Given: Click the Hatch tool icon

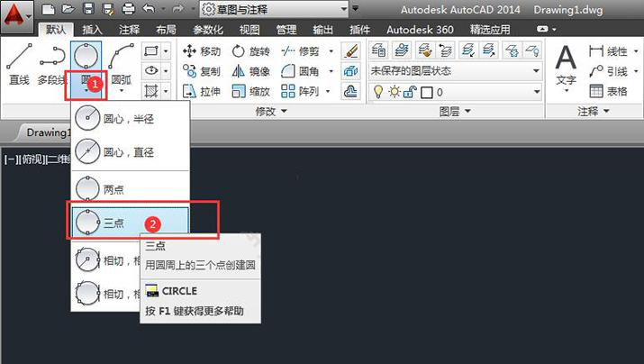Looking at the screenshot, I should click(151, 90).
